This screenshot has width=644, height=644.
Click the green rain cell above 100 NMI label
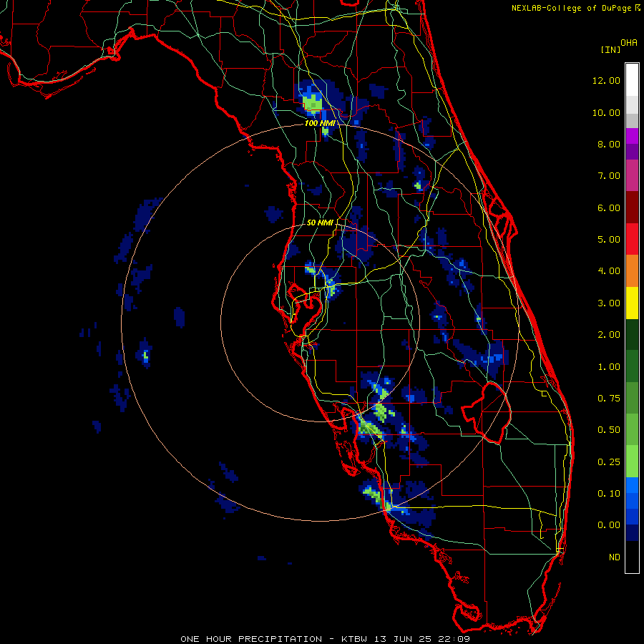click(x=313, y=102)
